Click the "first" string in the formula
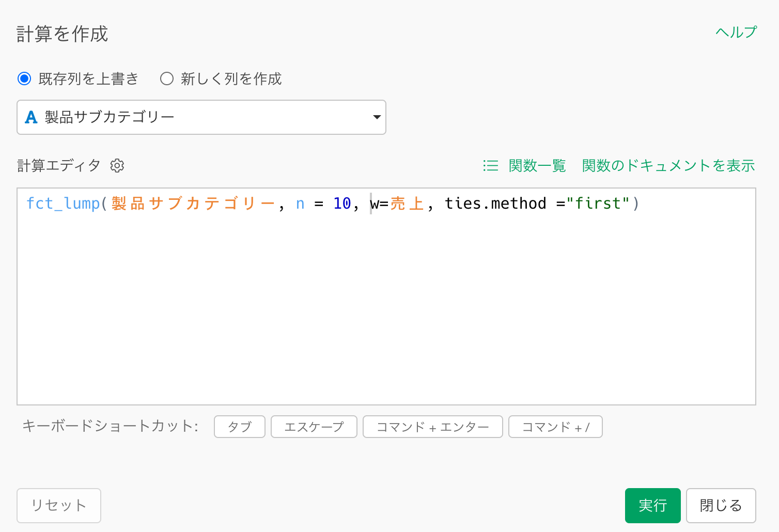Viewport: 779px width, 532px height. (598, 204)
